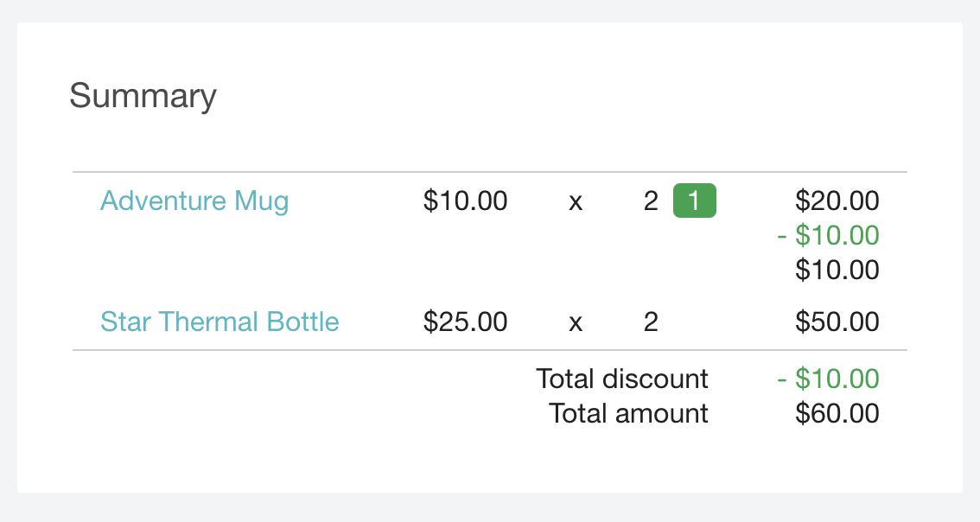Open the Adventure Mug product link
Image resolution: width=980 pixels, height=522 pixels.
194,201
